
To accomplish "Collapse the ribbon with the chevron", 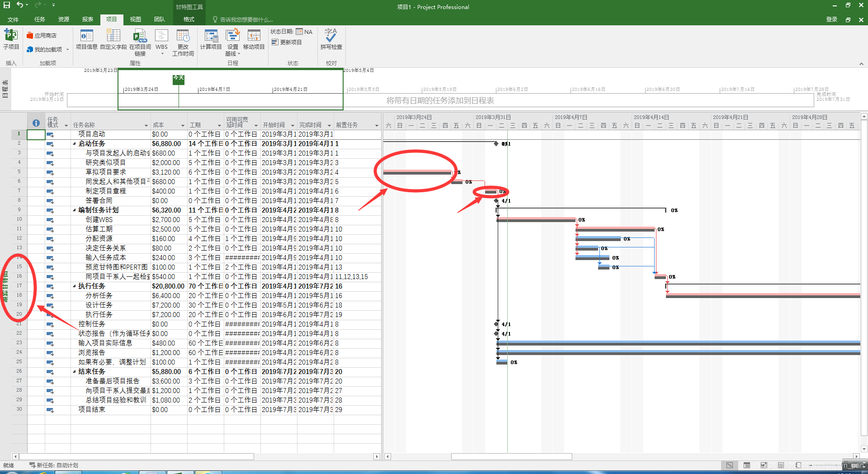I will pos(861,64).
